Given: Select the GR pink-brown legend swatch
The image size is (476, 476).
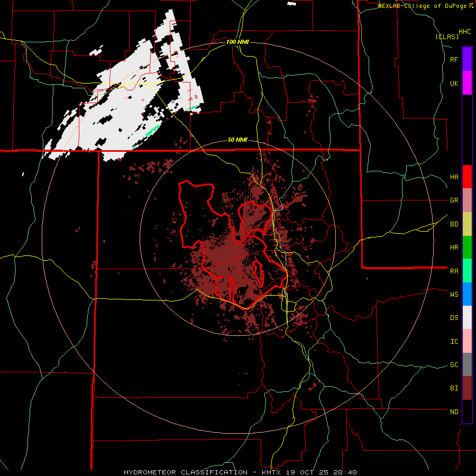Looking at the screenshot, I should tap(467, 200).
